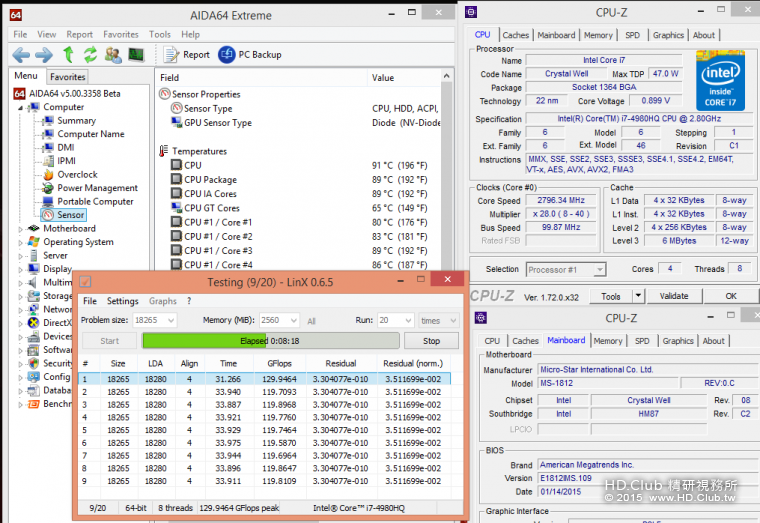Stop the LinX test run
Viewport: 760px width, 523px height.
coord(431,341)
